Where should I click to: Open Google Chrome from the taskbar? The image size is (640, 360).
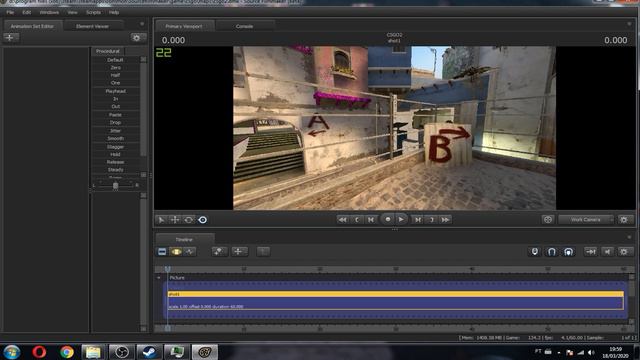click(x=67, y=352)
